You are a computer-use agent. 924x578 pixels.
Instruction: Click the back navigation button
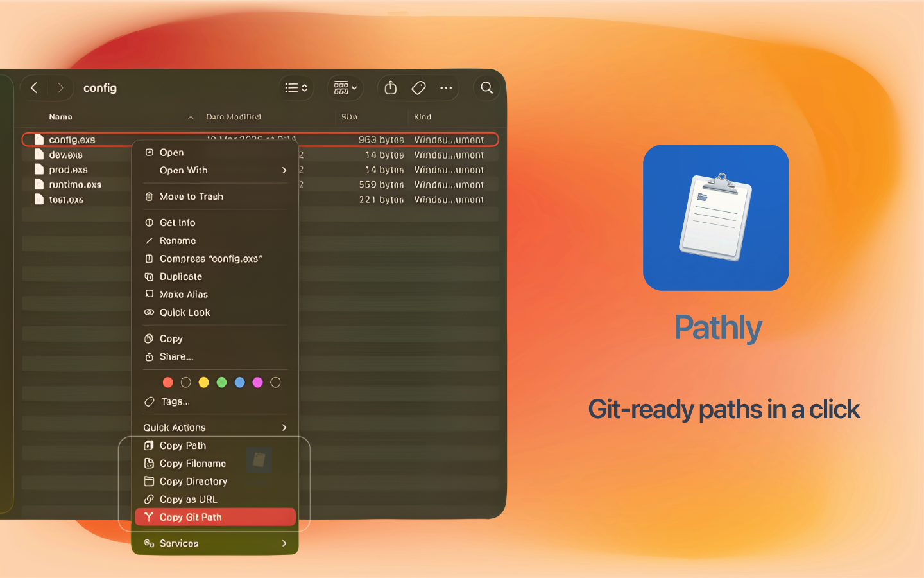33,88
